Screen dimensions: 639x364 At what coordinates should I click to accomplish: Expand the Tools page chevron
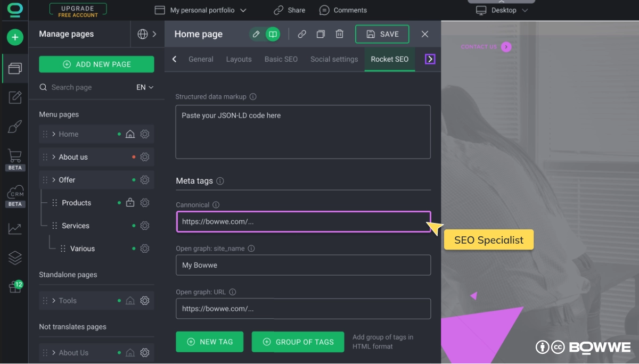(x=54, y=301)
